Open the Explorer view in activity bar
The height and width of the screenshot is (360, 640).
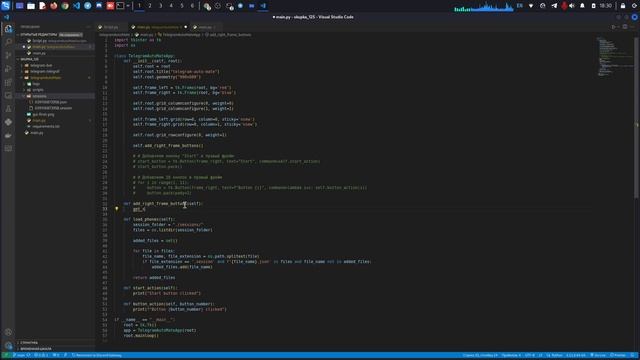click(x=8, y=29)
